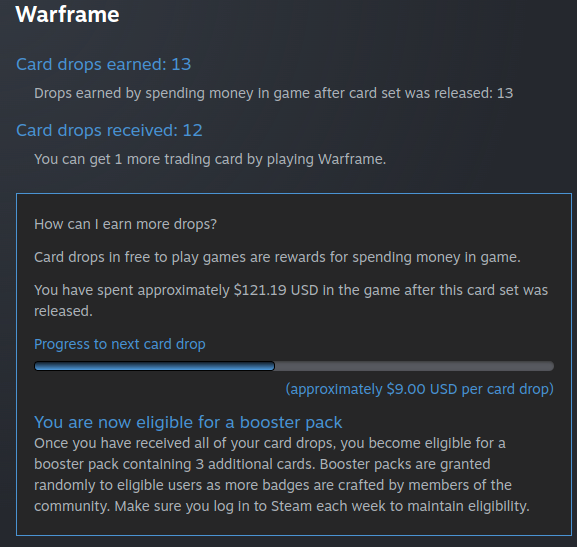Click 'randomly to eligible users' text line
The width and height of the screenshot is (577, 547).
(x=118, y=485)
